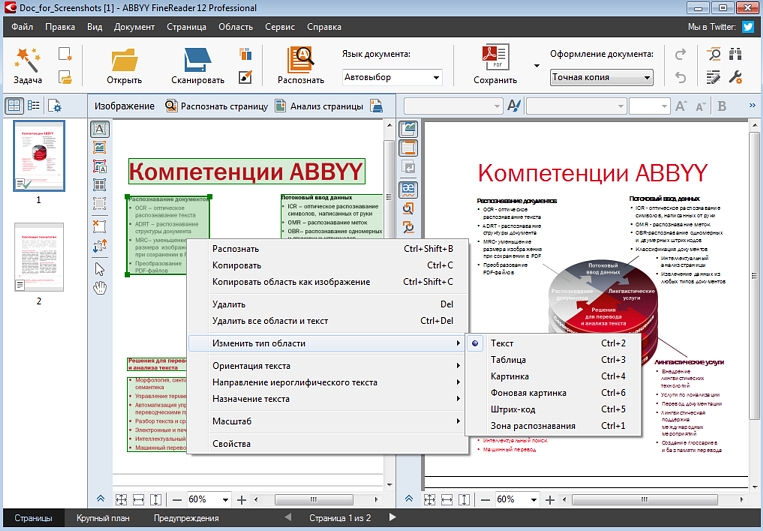Click the Распознать toolbar icon

[x=300, y=59]
